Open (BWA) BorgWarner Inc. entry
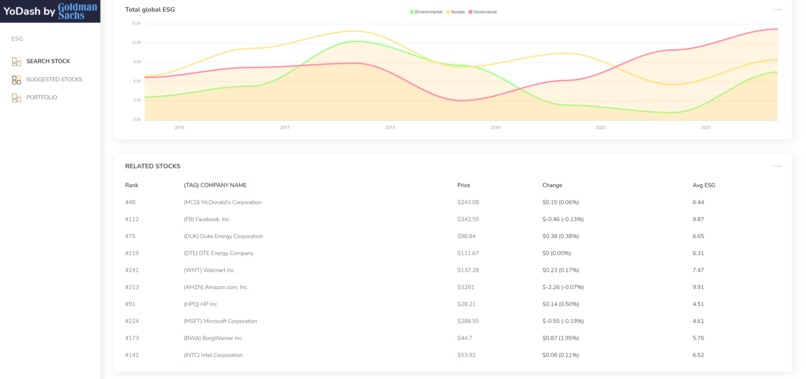This screenshot has width=806, height=379. tap(213, 338)
